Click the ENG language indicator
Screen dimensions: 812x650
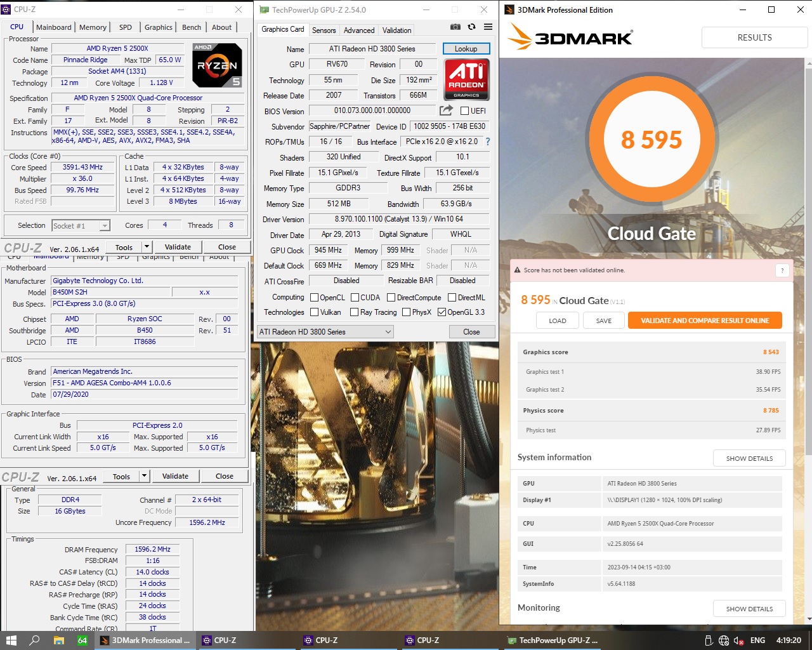click(x=757, y=640)
